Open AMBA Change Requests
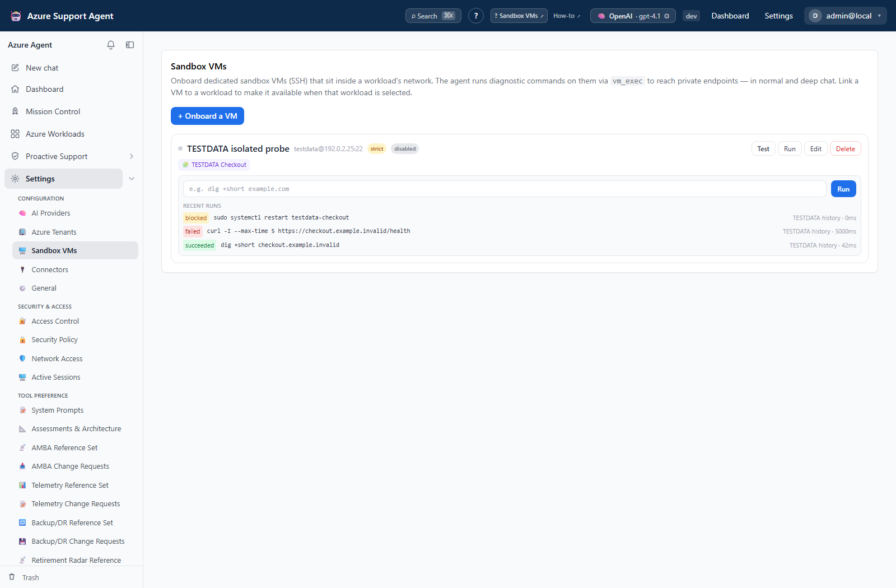The width and height of the screenshot is (896, 588). tap(70, 466)
